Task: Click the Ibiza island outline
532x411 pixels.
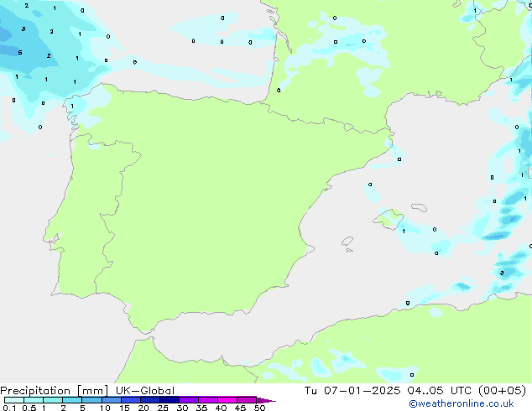Action: pyautogui.click(x=347, y=242)
